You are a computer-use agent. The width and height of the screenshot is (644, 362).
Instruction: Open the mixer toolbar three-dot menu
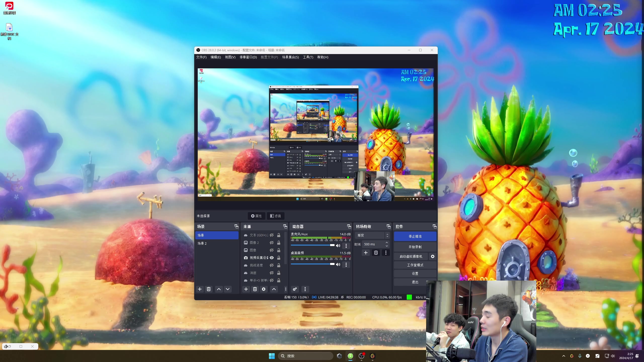coord(305,289)
